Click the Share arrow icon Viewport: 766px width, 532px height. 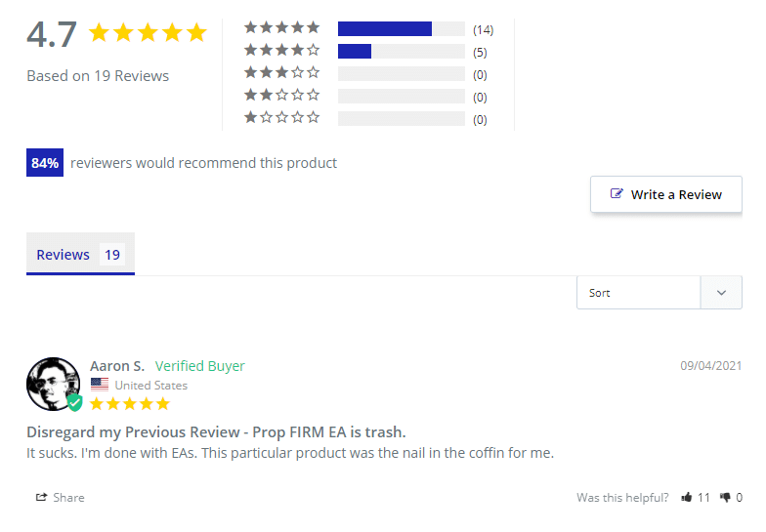coord(42,498)
